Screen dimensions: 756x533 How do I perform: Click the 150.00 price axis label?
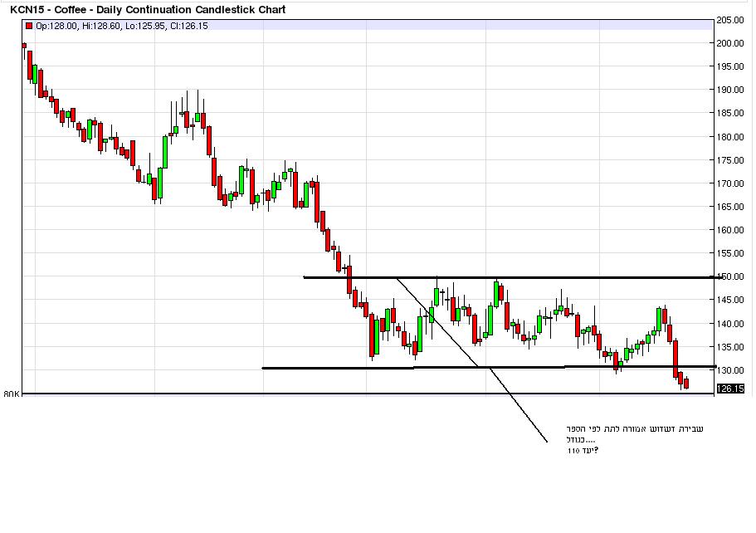point(730,276)
